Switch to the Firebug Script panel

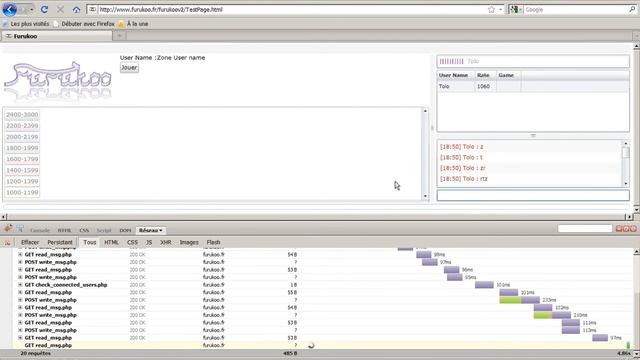[x=104, y=231]
